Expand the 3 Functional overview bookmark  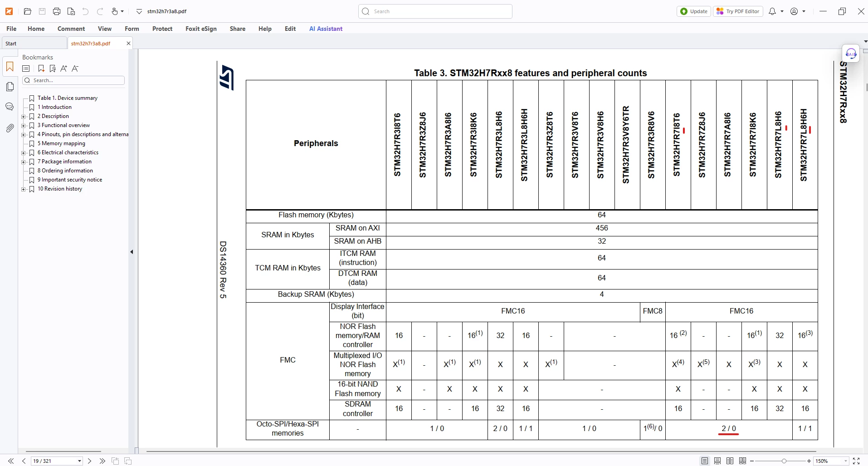pyautogui.click(x=24, y=125)
